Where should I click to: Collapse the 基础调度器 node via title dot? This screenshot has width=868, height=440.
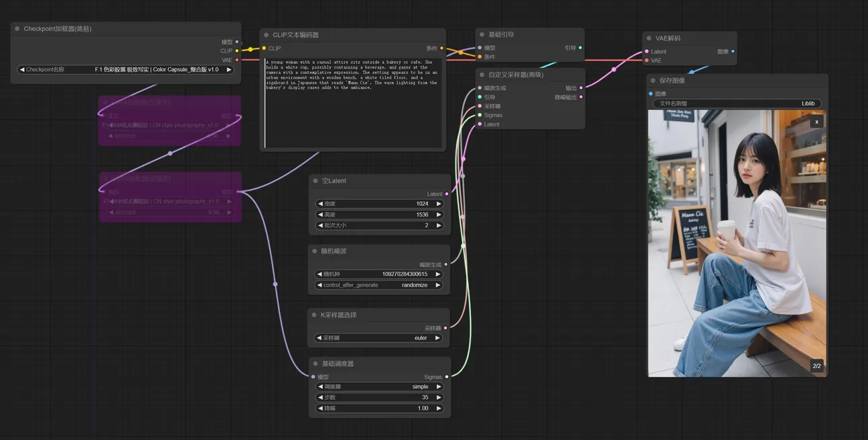click(x=314, y=363)
